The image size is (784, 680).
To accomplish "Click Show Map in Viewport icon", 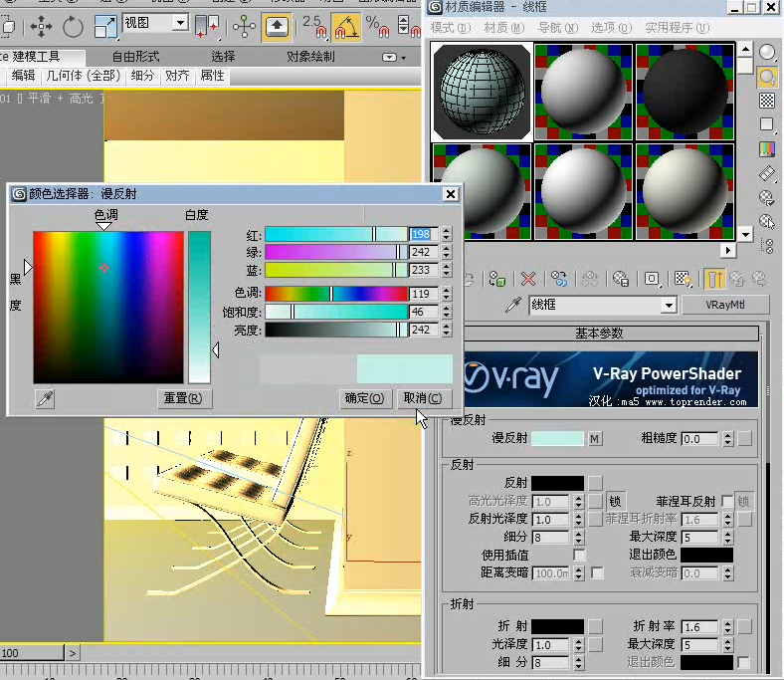I will (x=683, y=279).
